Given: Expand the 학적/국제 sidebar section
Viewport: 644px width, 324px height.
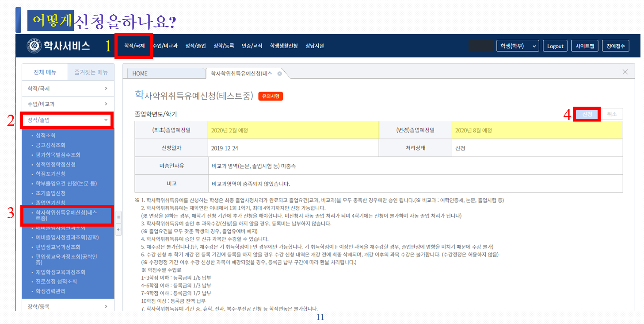Looking at the screenshot, I should coord(68,89).
